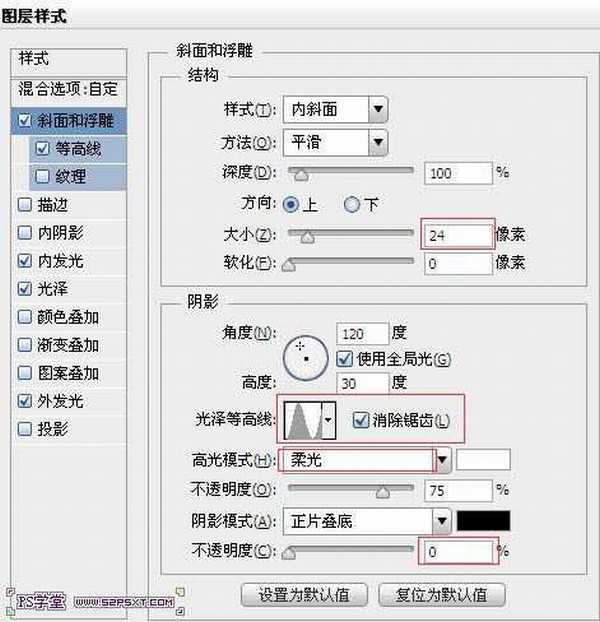
Task: Click the white highlight color swatch
Action: [483, 460]
